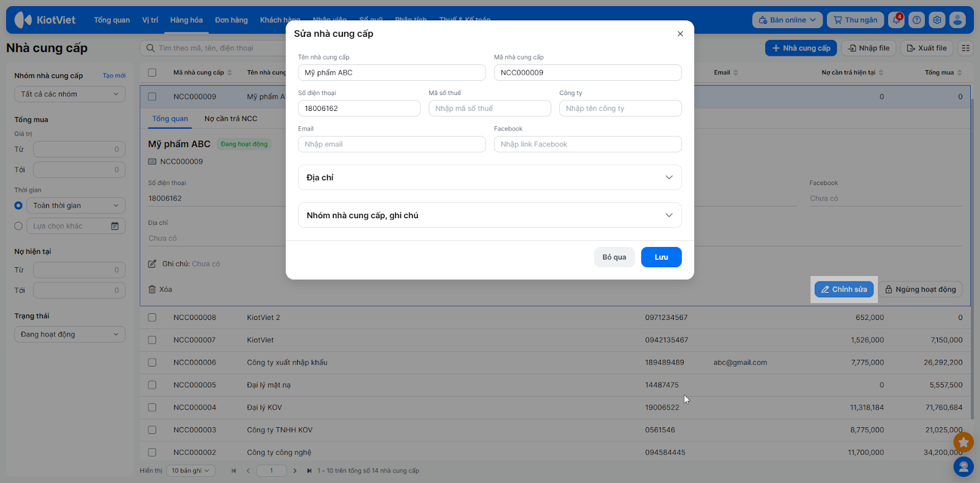Click the Nhập tên công ty field
This screenshot has height=483, width=980.
pyautogui.click(x=620, y=108)
